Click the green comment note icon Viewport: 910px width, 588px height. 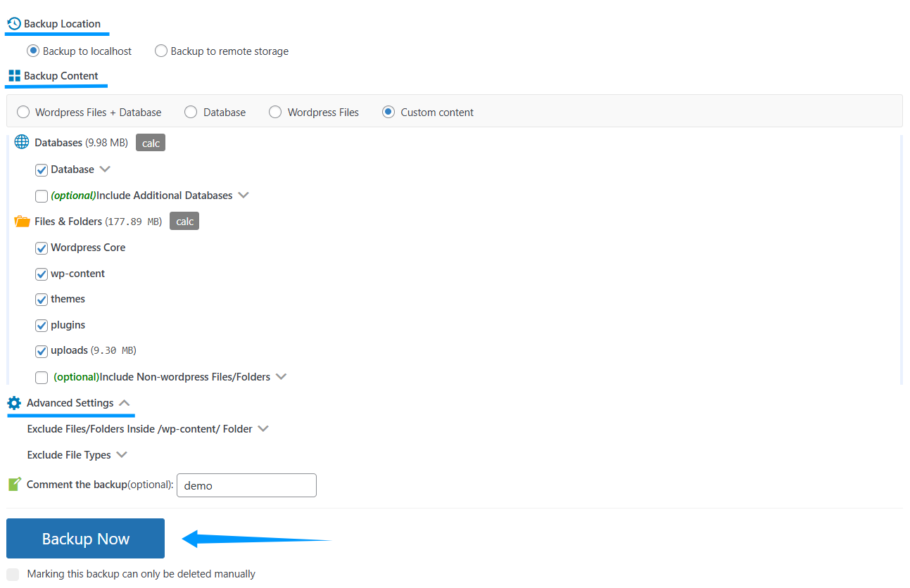coord(15,485)
